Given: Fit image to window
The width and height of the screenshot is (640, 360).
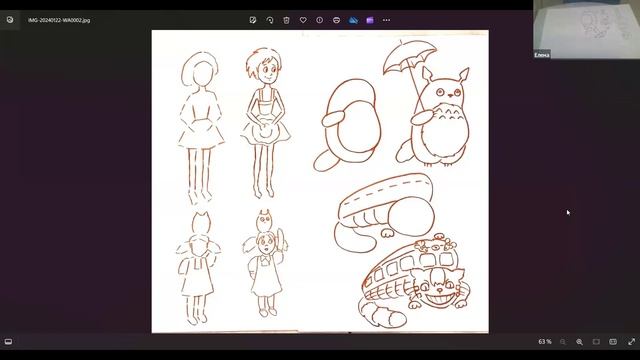Looking at the screenshot, I should coord(596,342).
